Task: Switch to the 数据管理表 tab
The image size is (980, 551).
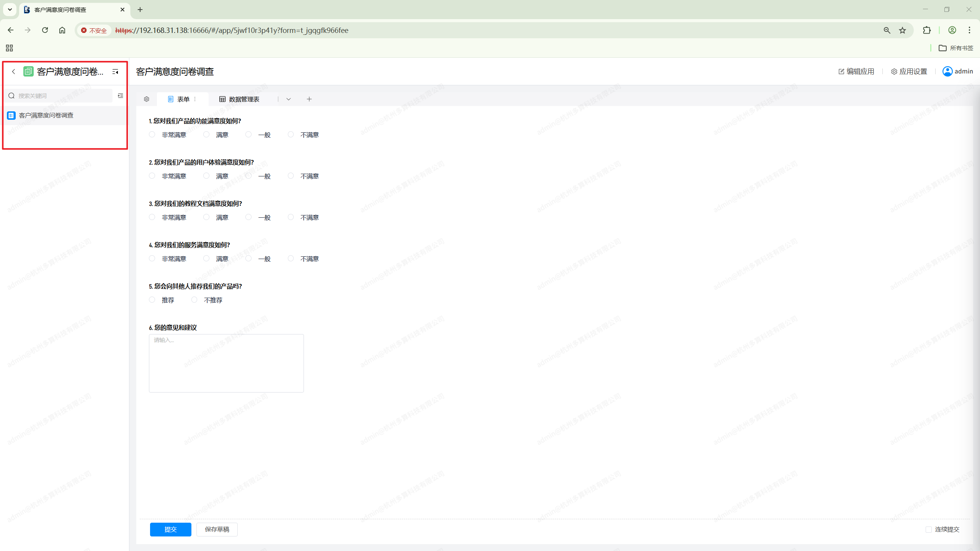Action: click(239, 99)
